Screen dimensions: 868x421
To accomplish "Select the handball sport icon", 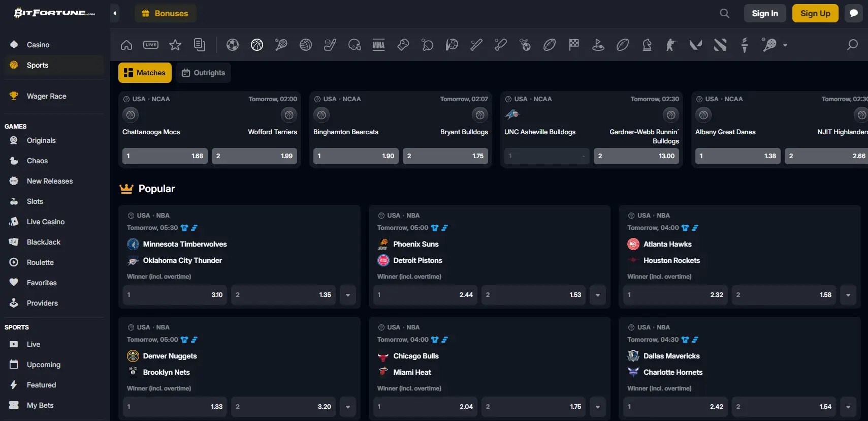I will coord(452,45).
